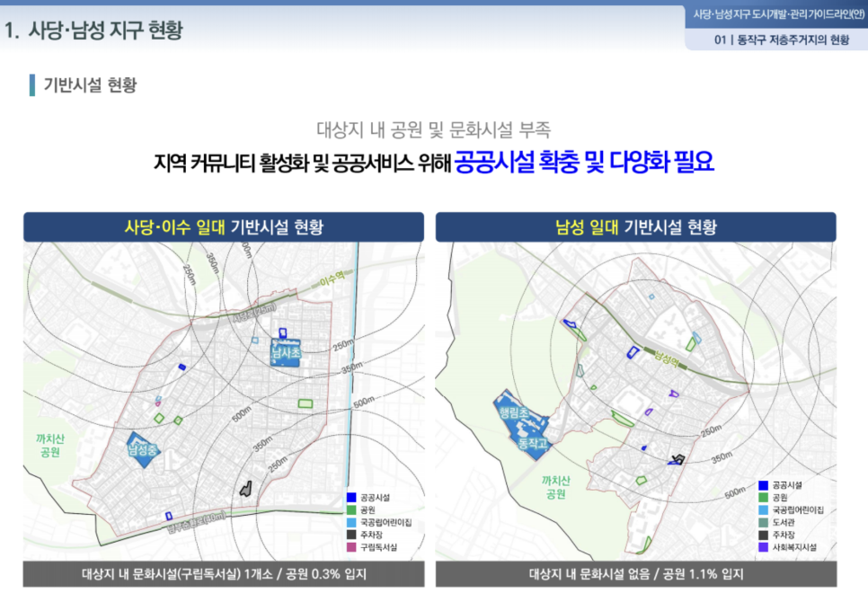Click '까치산 공원' label in the 남성 map
Screen dimensions: 868x593
tap(556, 487)
